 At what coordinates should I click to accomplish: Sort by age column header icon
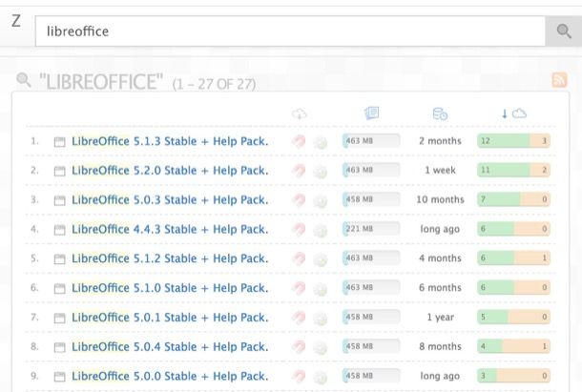tap(440, 113)
